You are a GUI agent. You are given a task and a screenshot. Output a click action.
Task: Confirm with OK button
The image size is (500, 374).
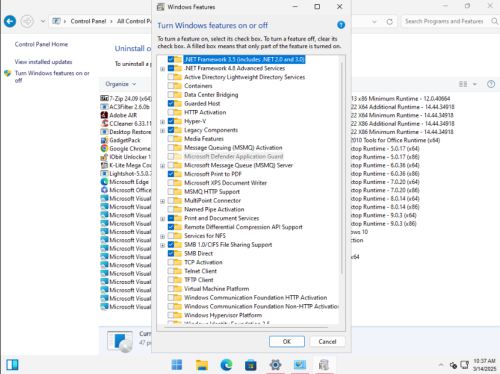pyautogui.click(x=287, y=342)
